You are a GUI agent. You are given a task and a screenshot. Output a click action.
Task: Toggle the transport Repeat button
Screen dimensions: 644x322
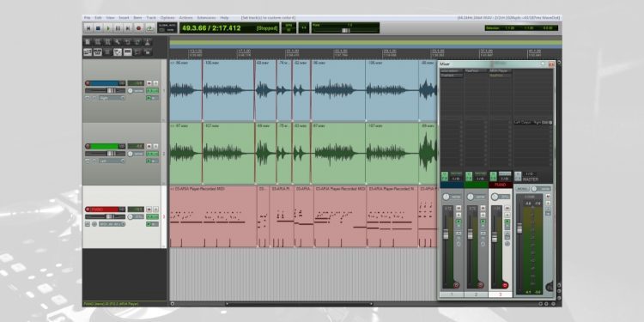coord(150,28)
